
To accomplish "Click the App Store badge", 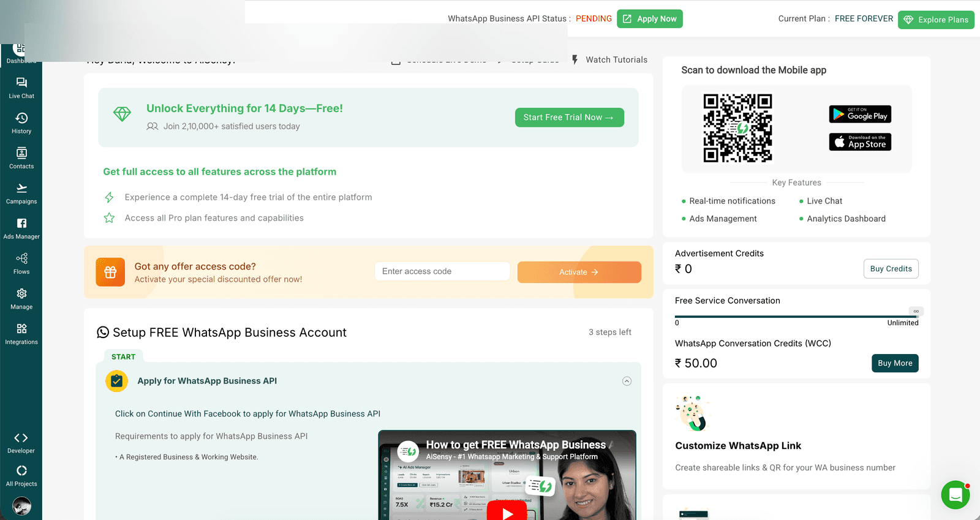I will (860, 142).
